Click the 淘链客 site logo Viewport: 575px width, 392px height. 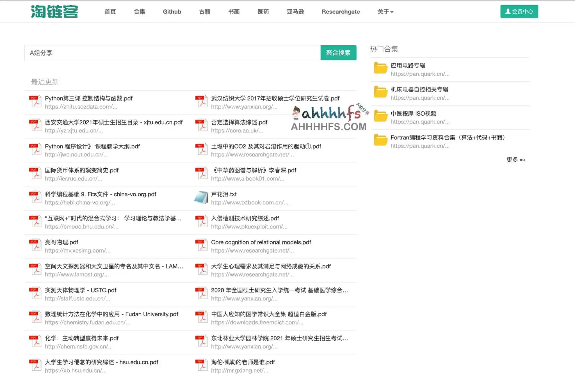[55, 12]
